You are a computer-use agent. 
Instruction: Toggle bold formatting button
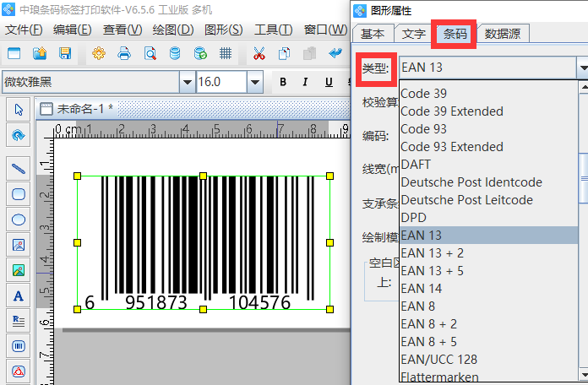coord(283,82)
